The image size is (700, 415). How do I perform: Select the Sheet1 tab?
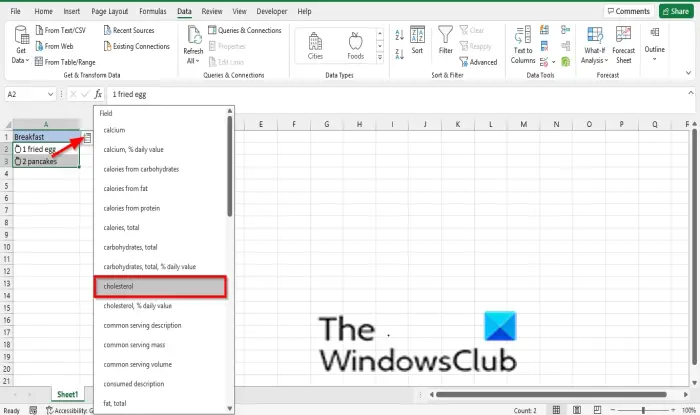click(67, 394)
